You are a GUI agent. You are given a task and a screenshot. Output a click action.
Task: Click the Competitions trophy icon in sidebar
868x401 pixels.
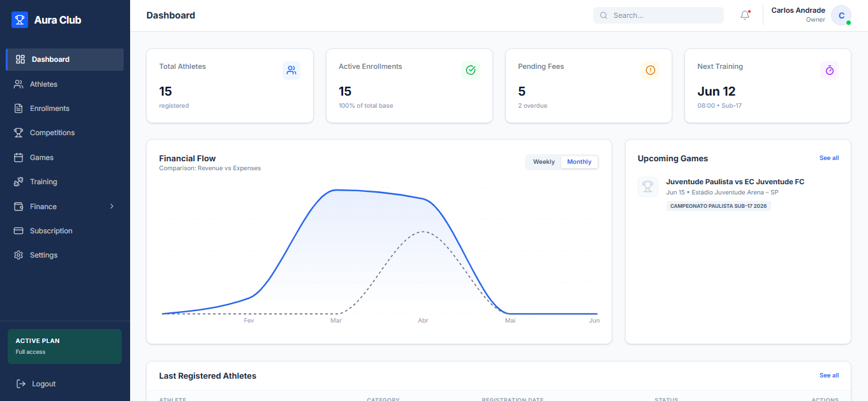(18, 133)
